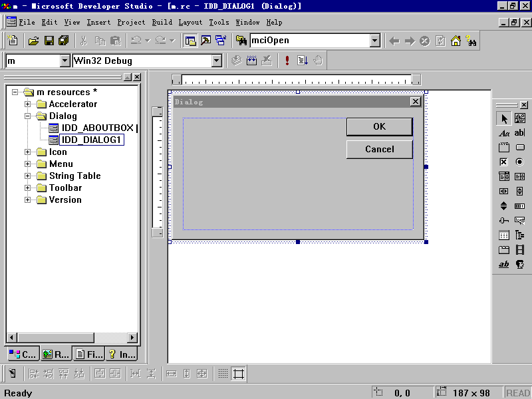This screenshot has width=532, height=399.
Task: Select the Button control tool
Action: pyautogui.click(x=520, y=147)
